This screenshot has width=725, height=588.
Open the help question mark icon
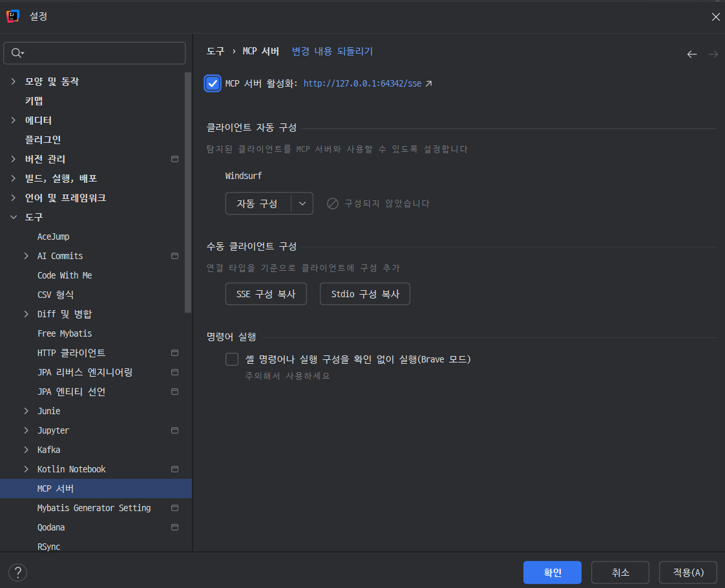coord(18,572)
